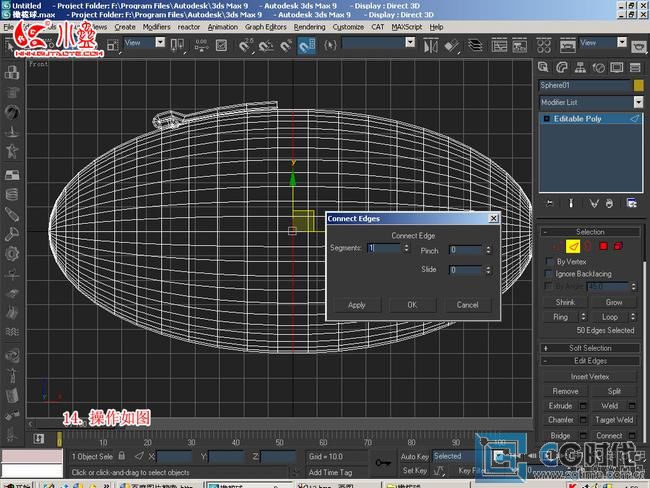Toggle the Auto Key button
The height and width of the screenshot is (488, 650).
[x=415, y=456]
